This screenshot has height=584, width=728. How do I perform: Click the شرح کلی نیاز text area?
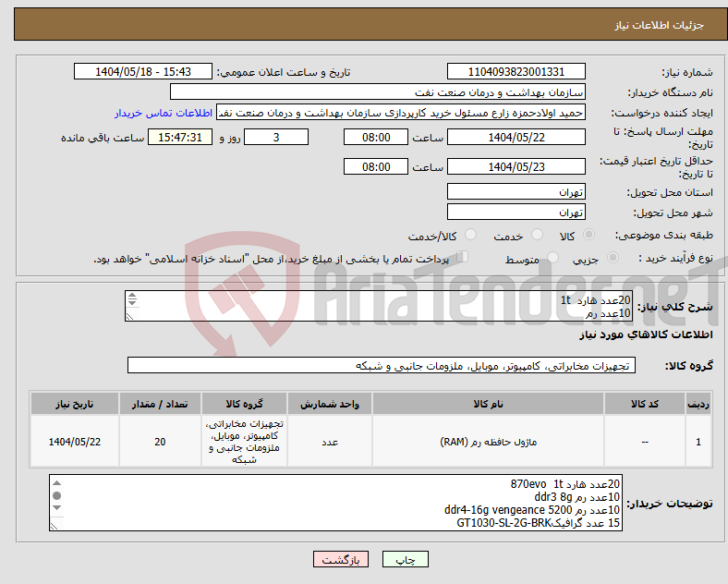[x=379, y=306]
